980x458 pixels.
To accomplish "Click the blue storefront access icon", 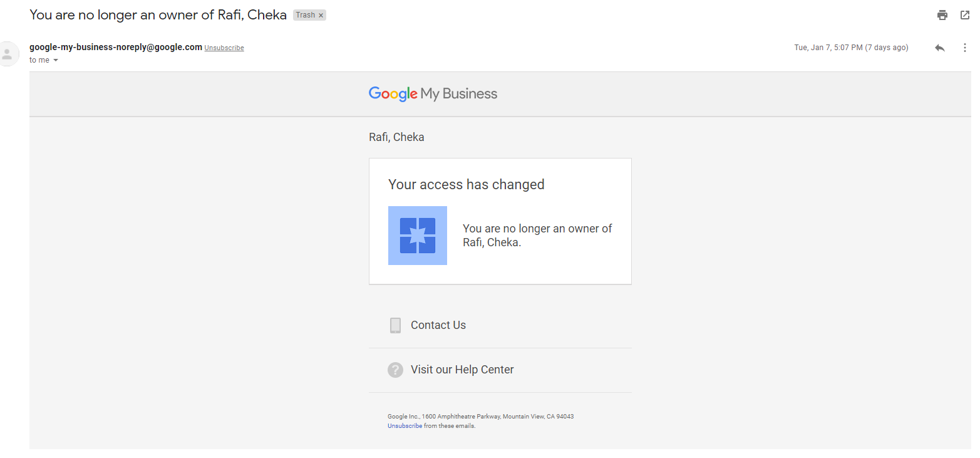I will click(418, 236).
